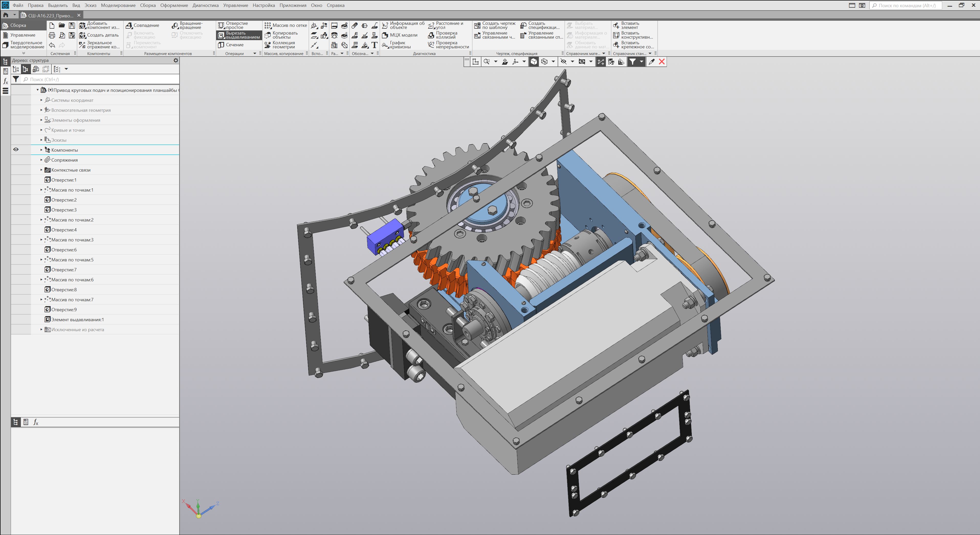The width and height of the screenshot is (980, 535).
Task: Click the Undo arrow icon
Action: [x=52, y=45]
